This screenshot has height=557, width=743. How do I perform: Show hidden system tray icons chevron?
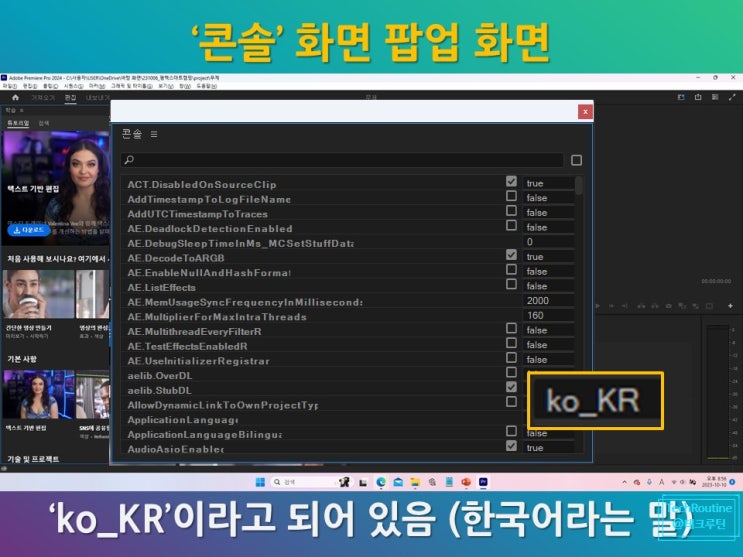coord(625,482)
